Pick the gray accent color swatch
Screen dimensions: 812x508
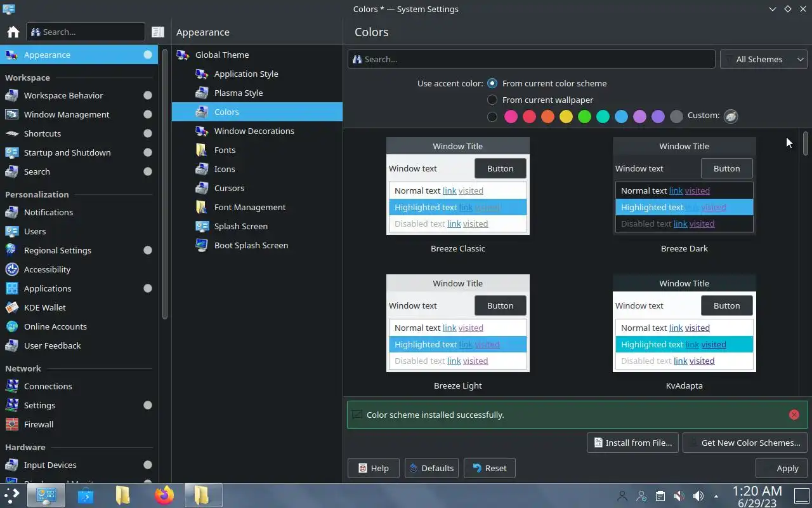click(x=676, y=116)
